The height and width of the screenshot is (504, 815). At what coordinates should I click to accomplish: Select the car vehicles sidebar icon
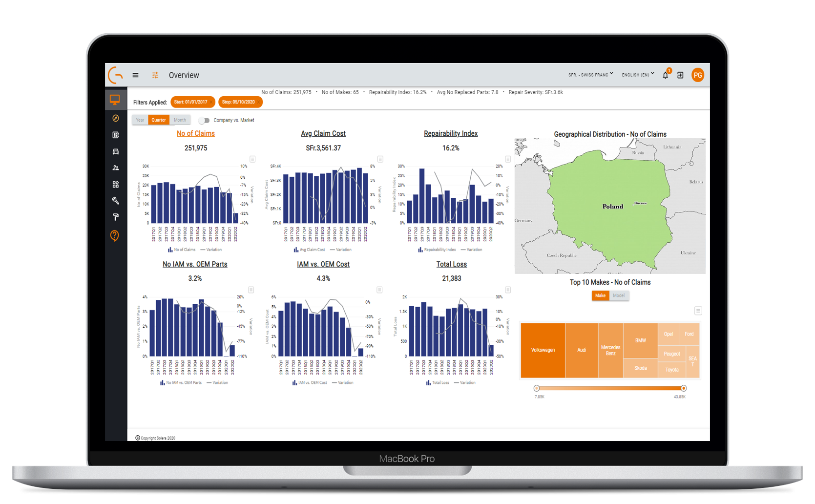[x=116, y=151]
